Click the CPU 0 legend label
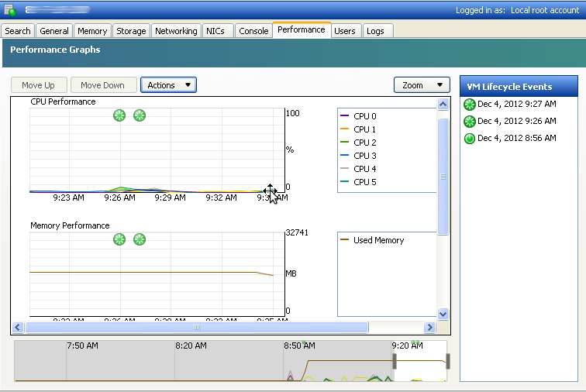This screenshot has width=586, height=392. click(x=365, y=116)
